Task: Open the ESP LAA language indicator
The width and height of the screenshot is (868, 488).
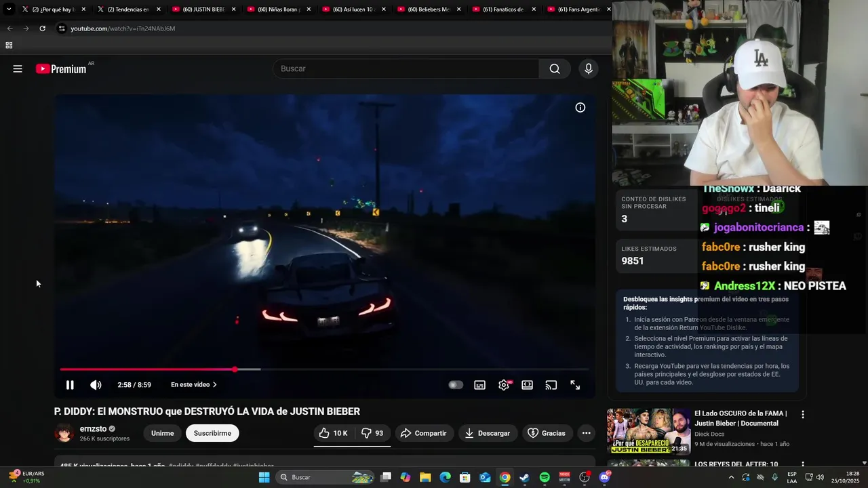Action: pyautogui.click(x=792, y=477)
